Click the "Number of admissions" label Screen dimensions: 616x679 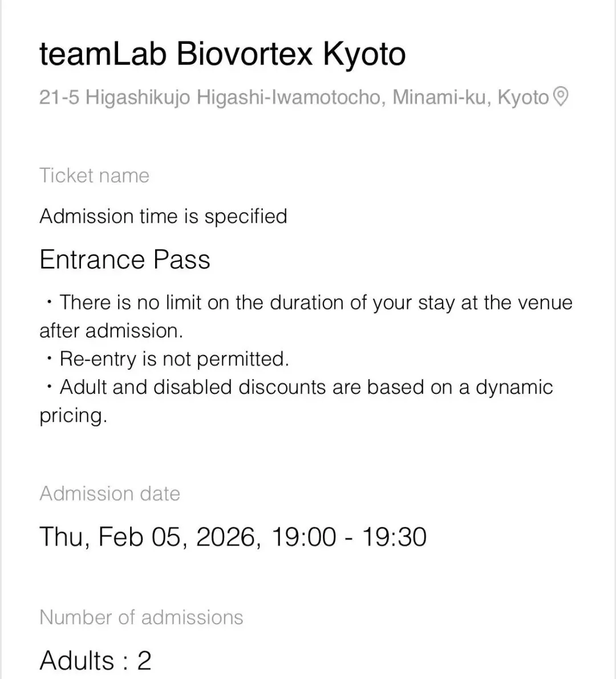pos(141,617)
